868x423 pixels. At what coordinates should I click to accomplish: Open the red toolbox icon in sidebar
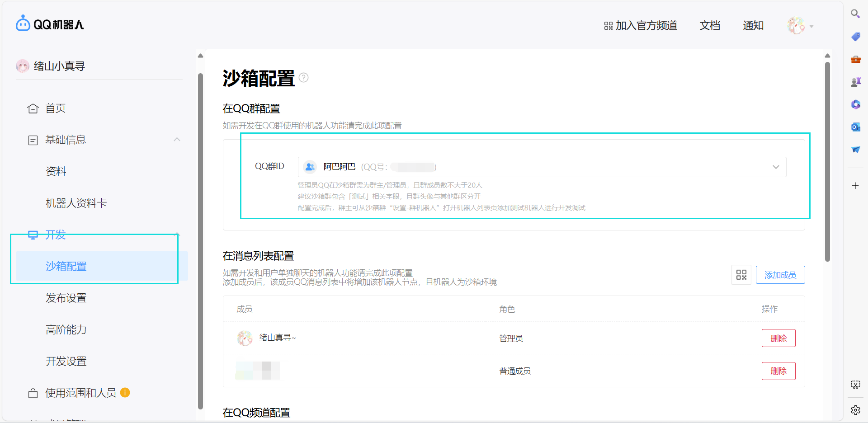[x=855, y=59]
